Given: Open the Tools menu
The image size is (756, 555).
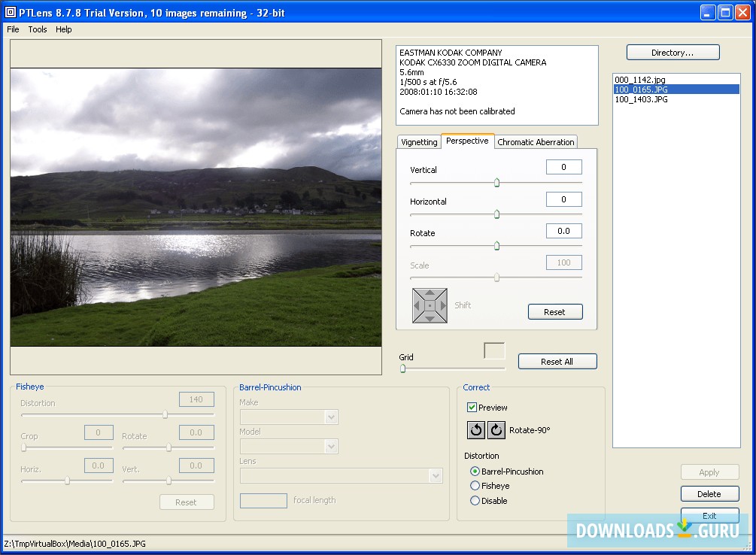Looking at the screenshot, I should 38,29.
